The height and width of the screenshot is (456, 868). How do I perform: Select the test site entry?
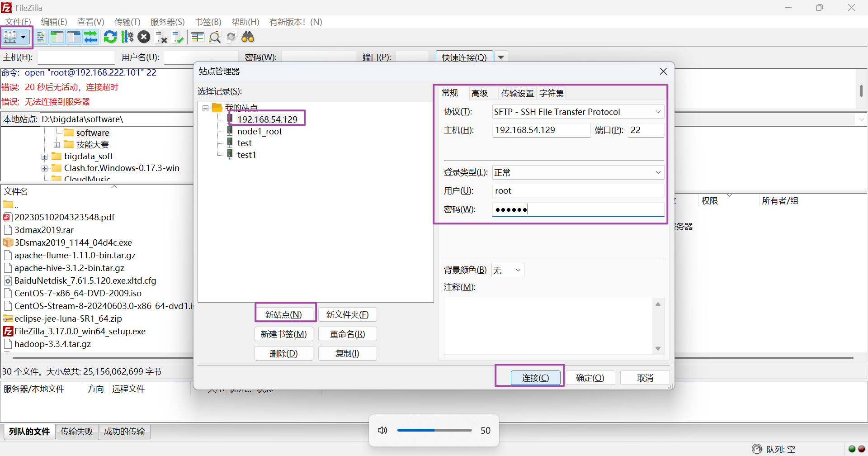pos(245,143)
